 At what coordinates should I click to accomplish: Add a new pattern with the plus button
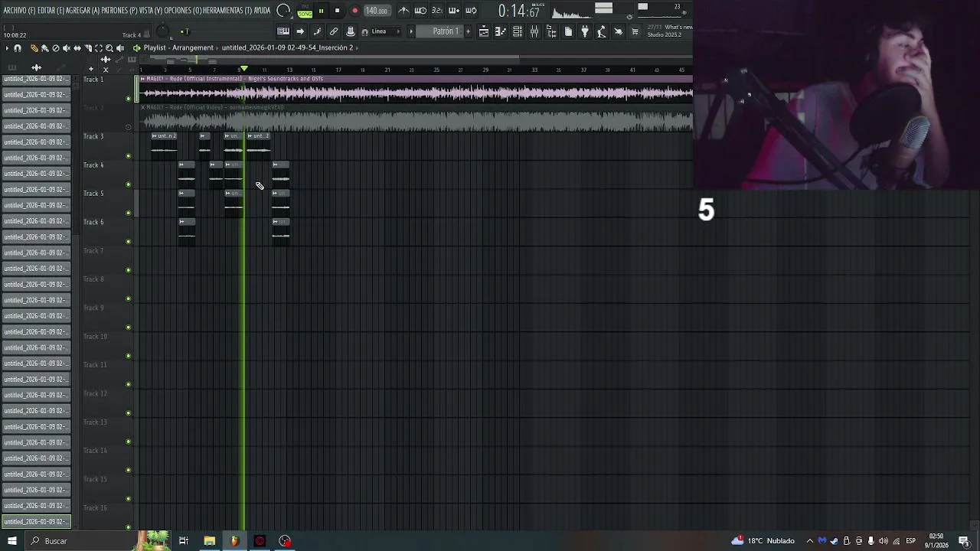[468, 31]
